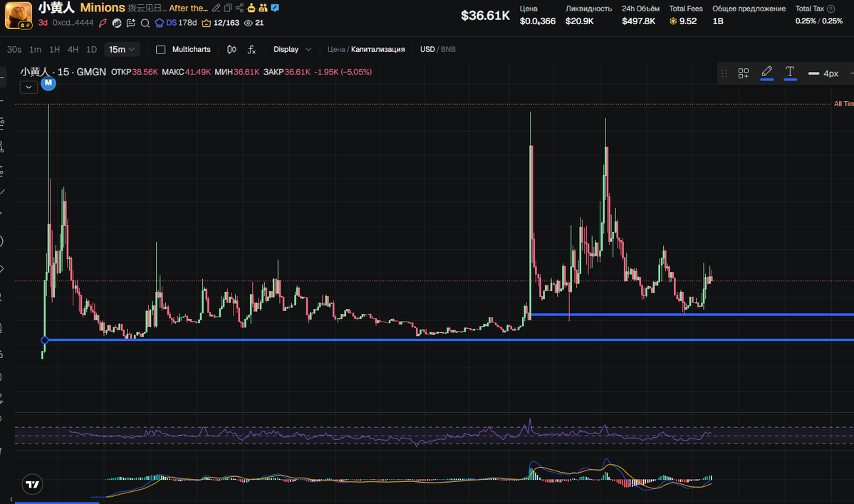This screenshot has height=504, width=854.
Task: Click the Minions token avatar image
Action: click(18, 15)
